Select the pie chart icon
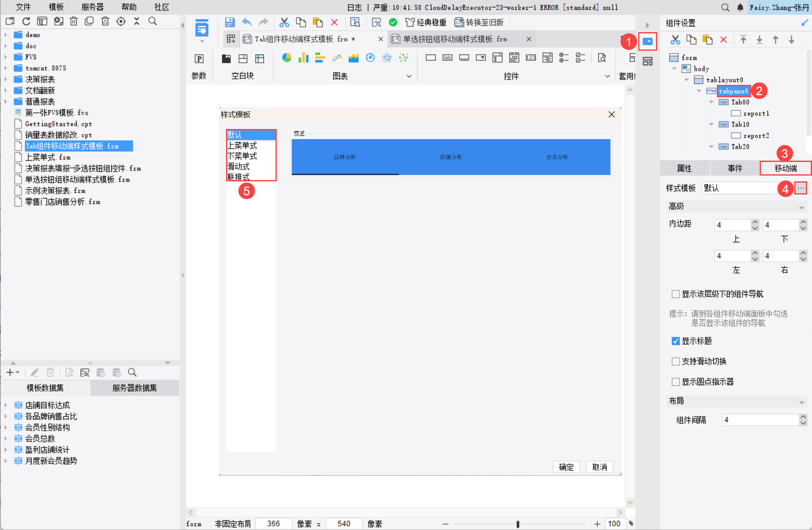812x530 pixels. click(287, 58)
